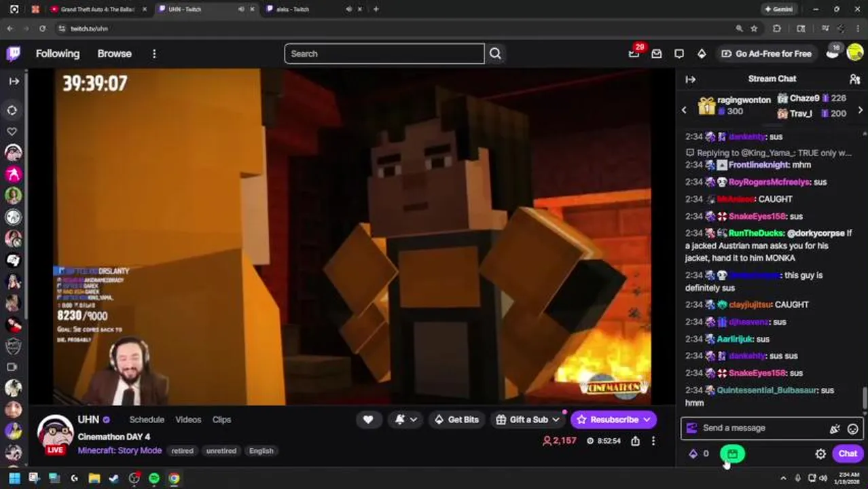Bookmark this page with star icon
Screen dimensions: 868x489
point(754,29)
